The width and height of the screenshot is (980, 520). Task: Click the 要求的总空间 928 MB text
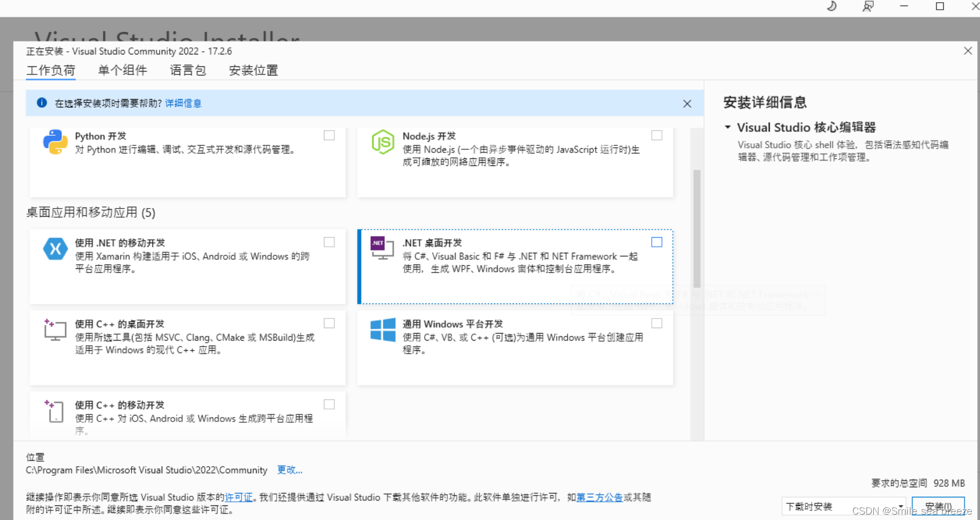tap(918, 483)
